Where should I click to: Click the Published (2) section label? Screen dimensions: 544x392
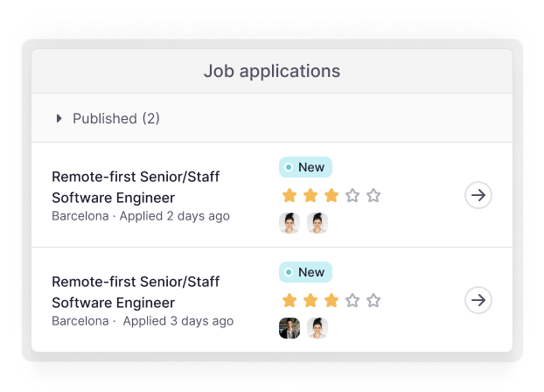click(x=115, y=118)
